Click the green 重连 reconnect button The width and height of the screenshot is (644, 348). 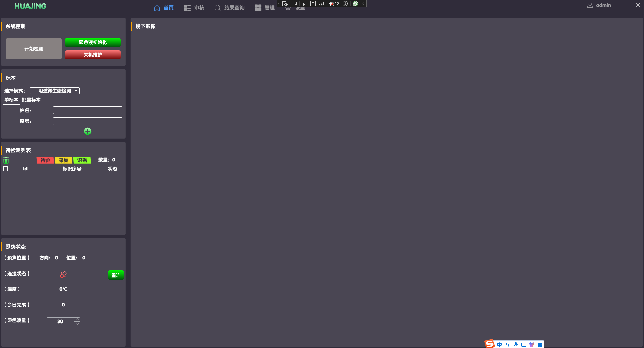click(116, 275)
